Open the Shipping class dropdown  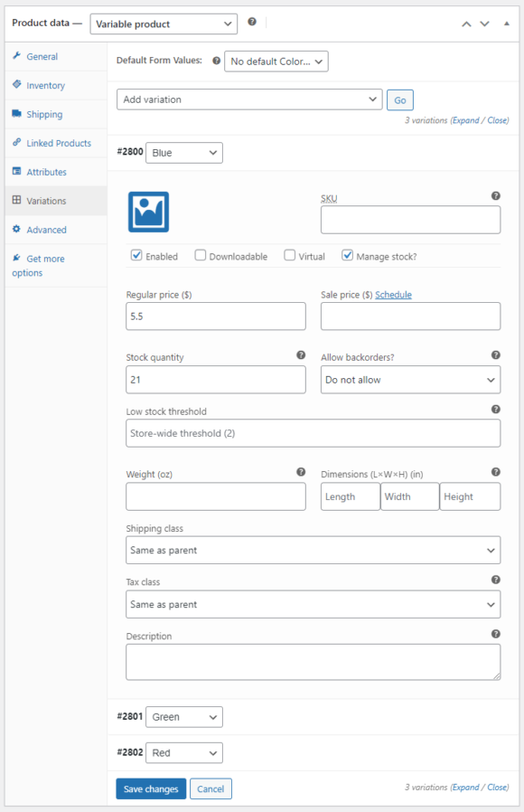[313, 550]
